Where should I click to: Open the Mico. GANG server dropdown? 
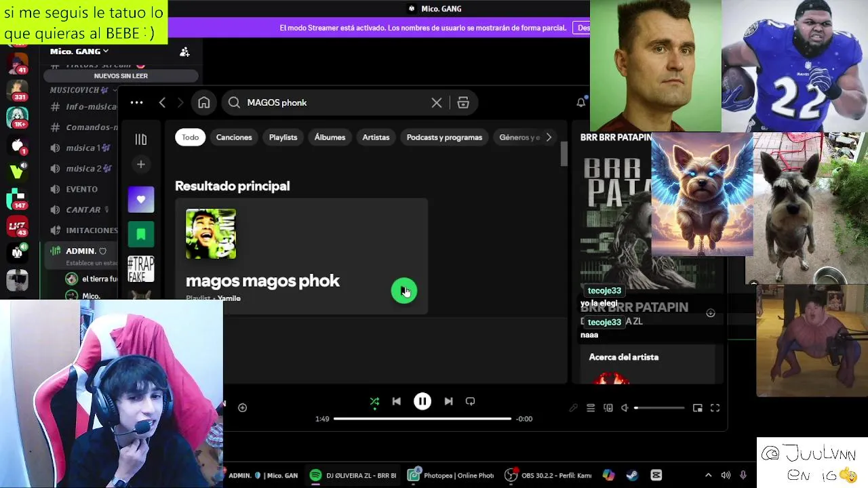point(79,51)
